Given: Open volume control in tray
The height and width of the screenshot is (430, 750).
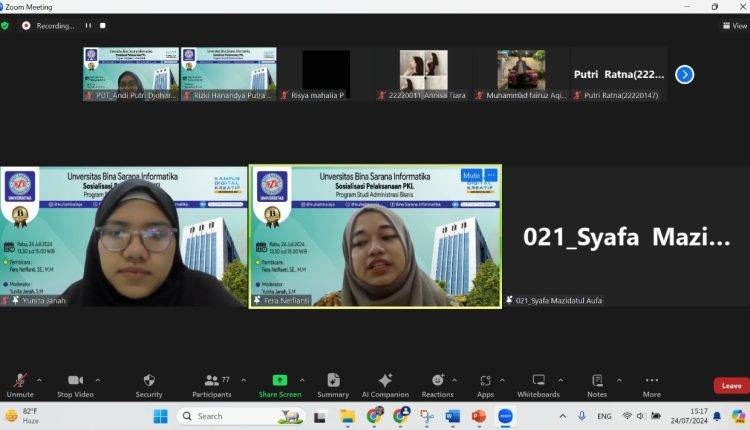Looking at the screenshot, I should (641, 416).
